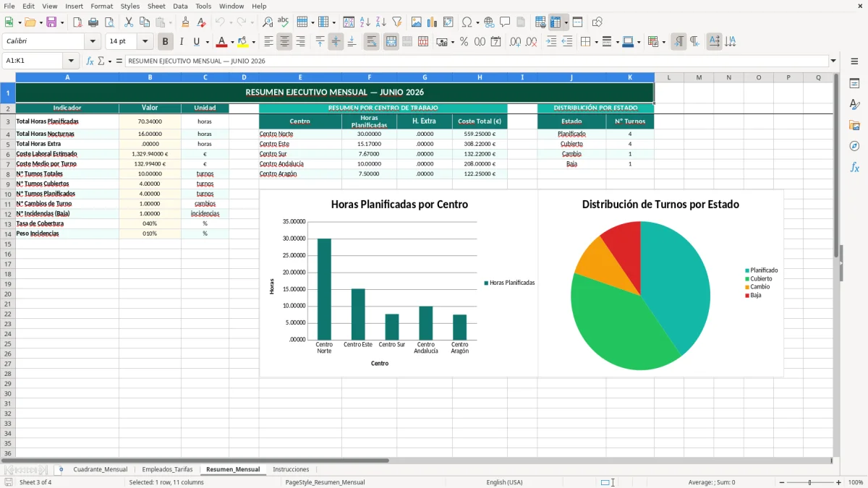Switch to Empleados_Tarifas sheet tab
This screenshot has height=488, width=868.
click(167, 469)
